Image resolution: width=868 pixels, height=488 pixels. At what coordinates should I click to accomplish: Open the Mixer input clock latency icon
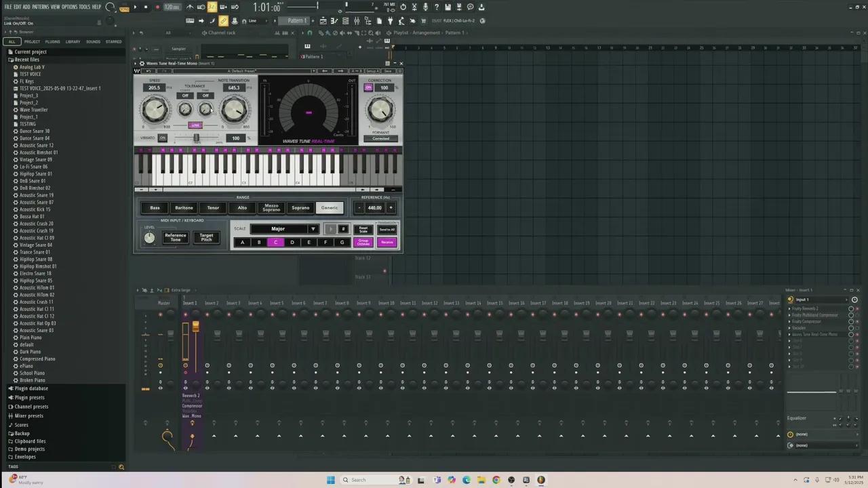coord(854,300)
